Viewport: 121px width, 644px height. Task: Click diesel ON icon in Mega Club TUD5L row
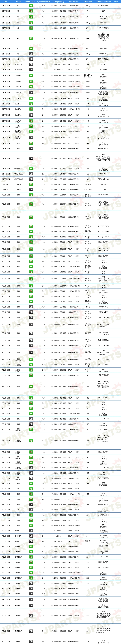point(31,189)
